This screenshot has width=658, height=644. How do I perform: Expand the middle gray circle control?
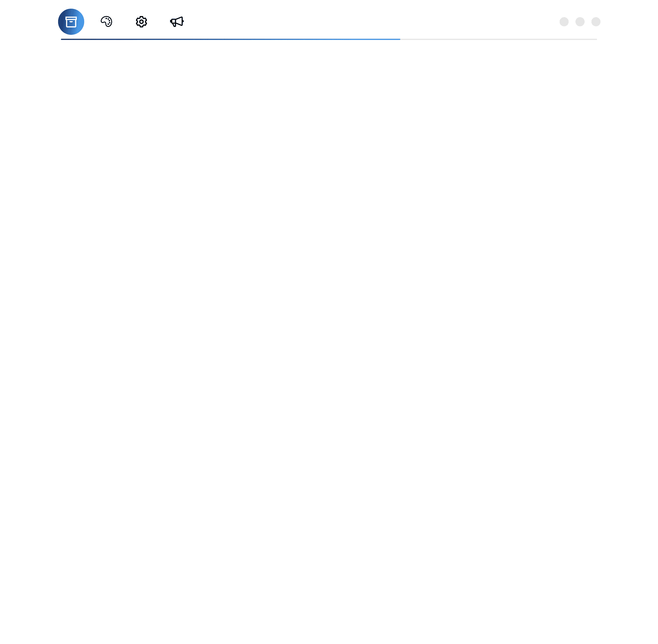pyautogui.click(x=580, y=22)
